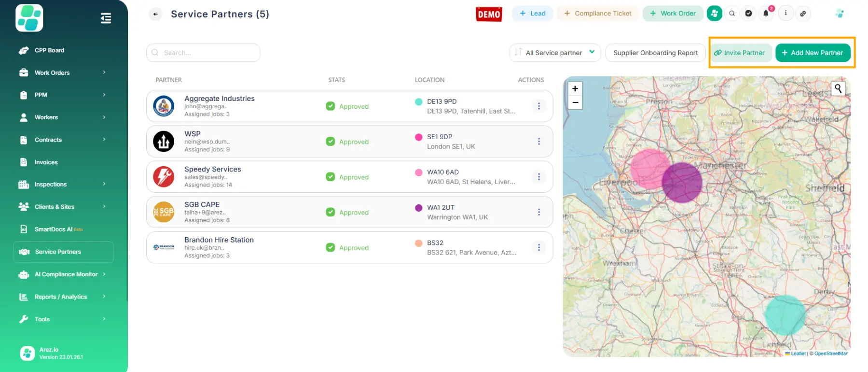The height and width of the screenshot is (372, 868).
Task: Open actions menu for WSP partner
Action: [539, 142]
